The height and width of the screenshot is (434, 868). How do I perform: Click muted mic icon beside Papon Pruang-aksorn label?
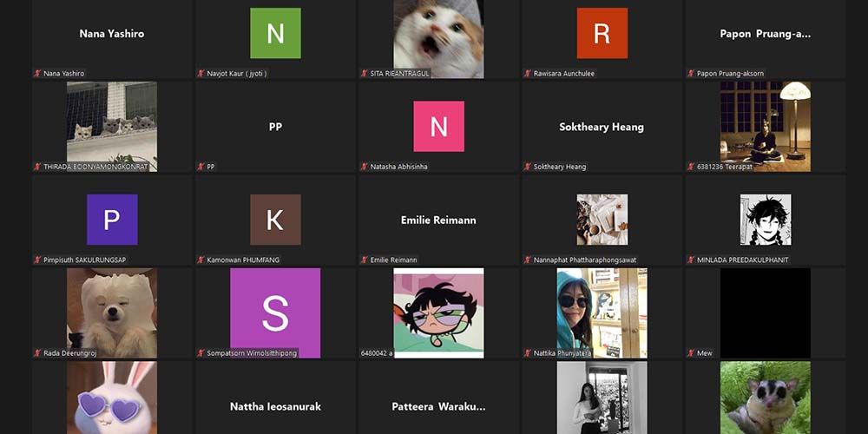tap(691, 74)
